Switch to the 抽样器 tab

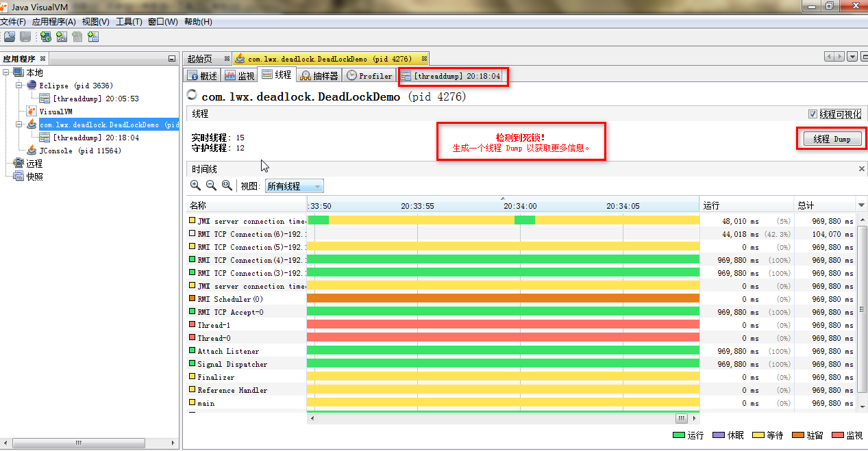pos(318,76)
